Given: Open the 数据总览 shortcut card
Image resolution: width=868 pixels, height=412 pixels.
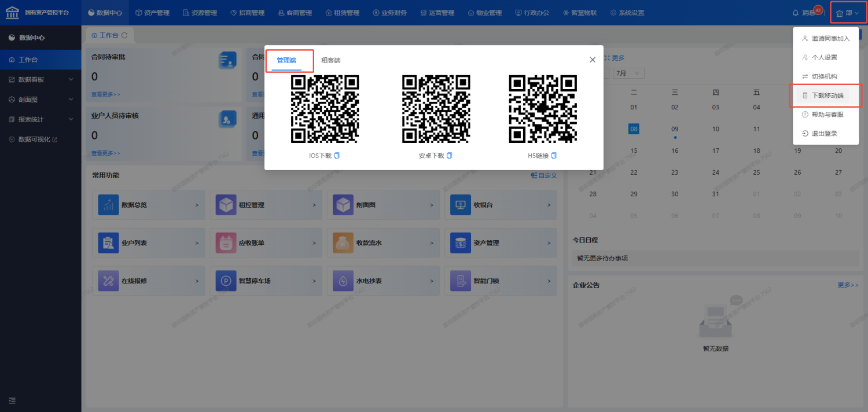Looking at the screenshot, I should click(149, 205).
